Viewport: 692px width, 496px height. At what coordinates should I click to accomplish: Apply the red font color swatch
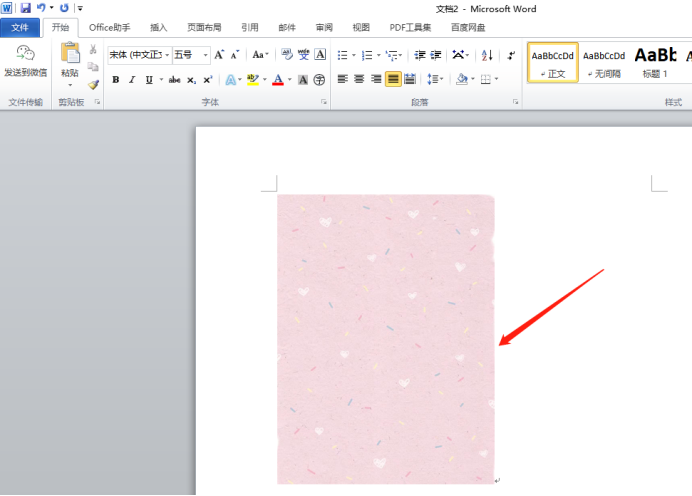pos(278,79)
